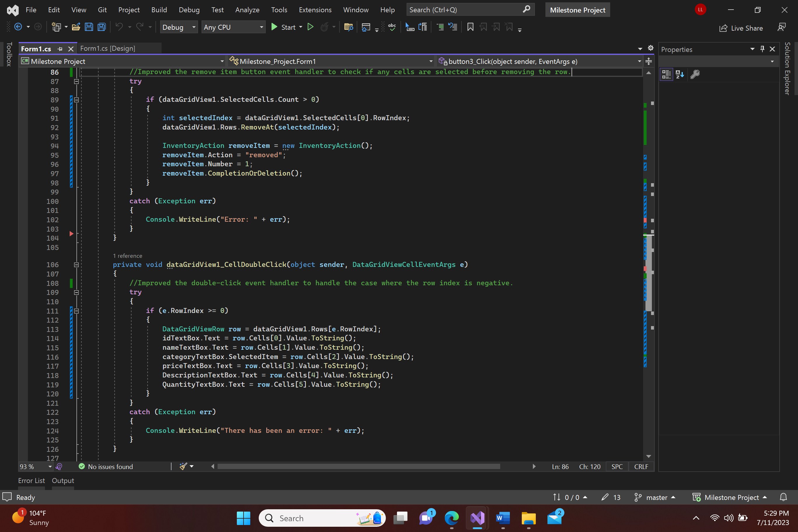Toggle a bookmark on the current line
798x532 pixels.
point(470,27)
